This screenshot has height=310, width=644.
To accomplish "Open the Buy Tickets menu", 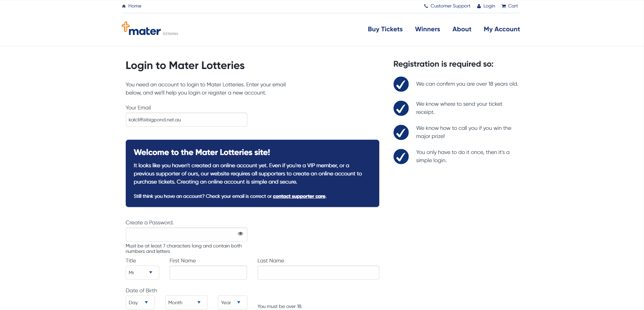I will pyautogui.click(x=385, y=29).
